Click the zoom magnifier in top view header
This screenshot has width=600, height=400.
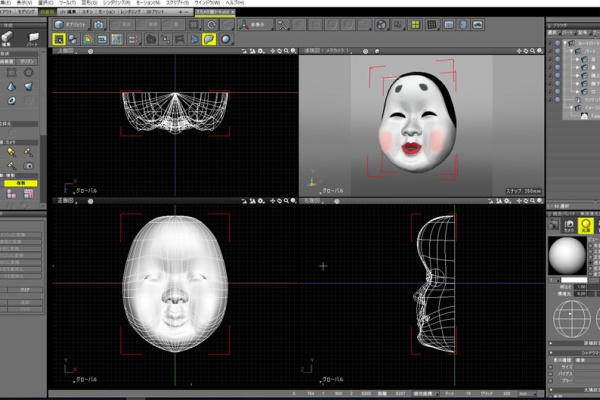pos(286,51)
